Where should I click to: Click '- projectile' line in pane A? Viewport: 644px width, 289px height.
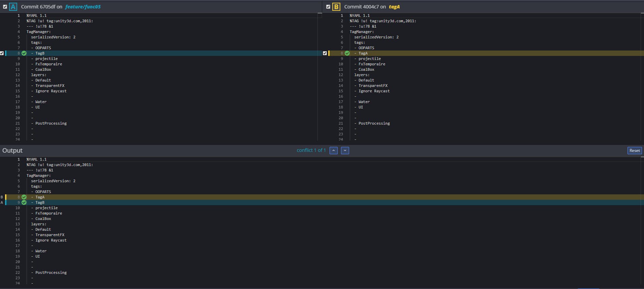pos(44,59)
